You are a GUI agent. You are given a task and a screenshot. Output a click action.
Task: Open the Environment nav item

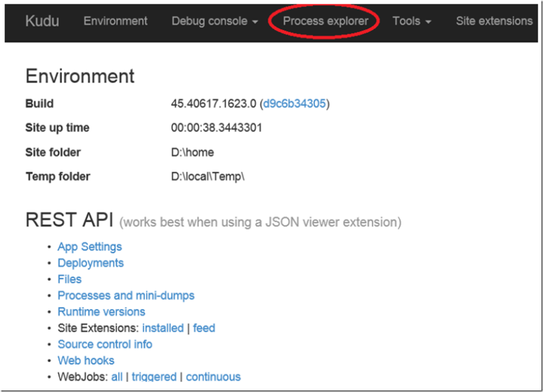115,21
